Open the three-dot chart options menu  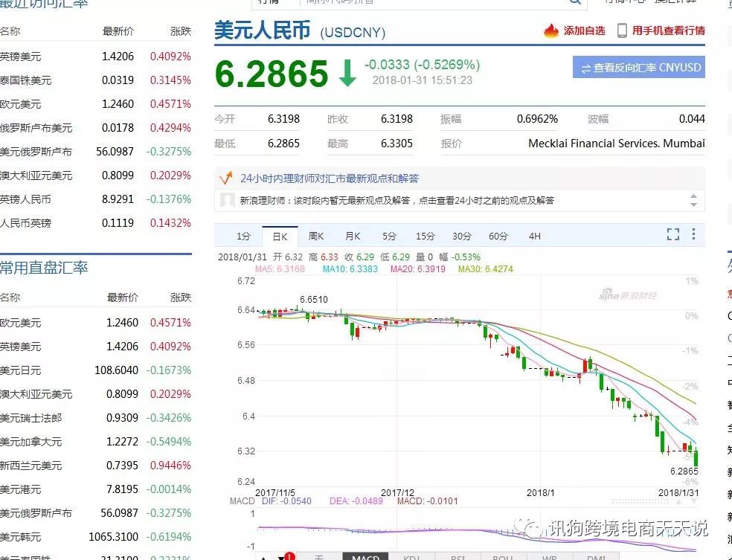coord(693,235)
